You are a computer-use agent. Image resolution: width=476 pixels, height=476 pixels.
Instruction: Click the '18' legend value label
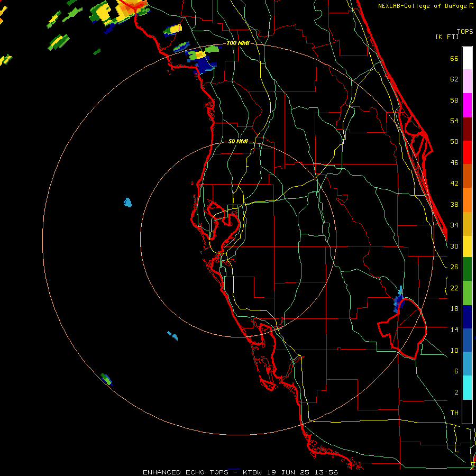pyautogui.click(x=454, y=309)
